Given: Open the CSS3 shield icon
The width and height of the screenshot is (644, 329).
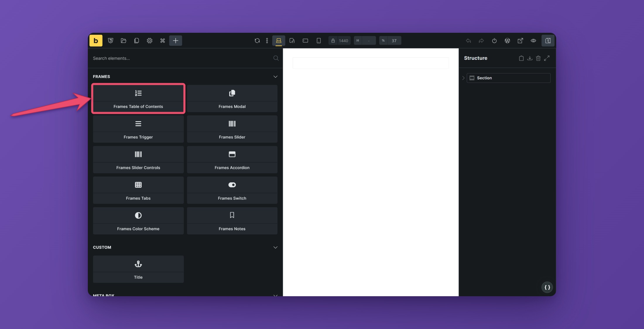Looking at the screenshot, I should click(x=110, y=41).
